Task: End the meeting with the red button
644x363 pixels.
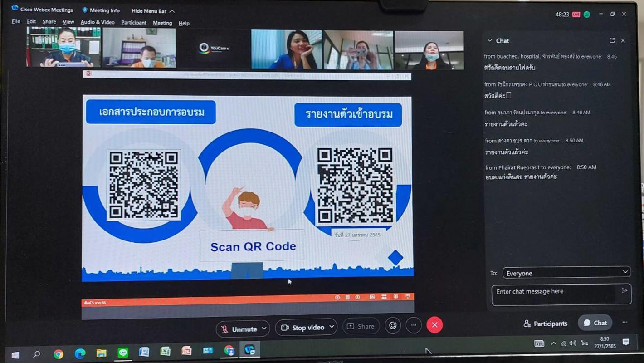Action: (x=434, y=325)
